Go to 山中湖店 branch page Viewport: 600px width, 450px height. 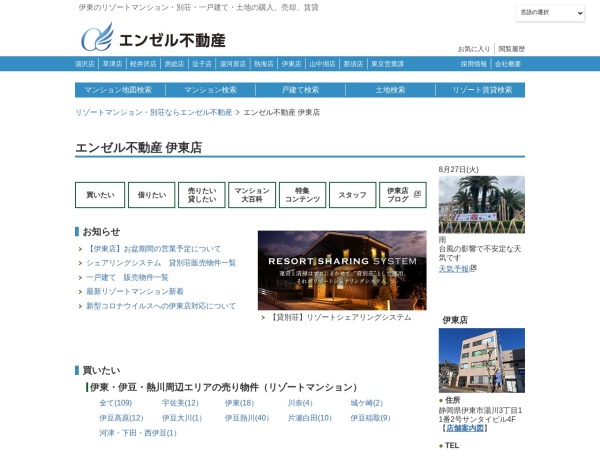click(x=322, y=64)
